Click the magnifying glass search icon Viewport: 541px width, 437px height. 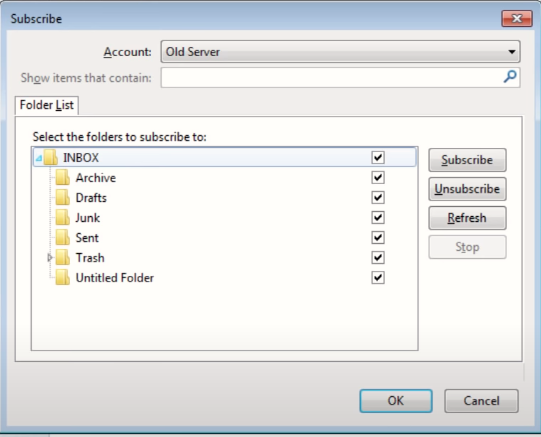510,77
